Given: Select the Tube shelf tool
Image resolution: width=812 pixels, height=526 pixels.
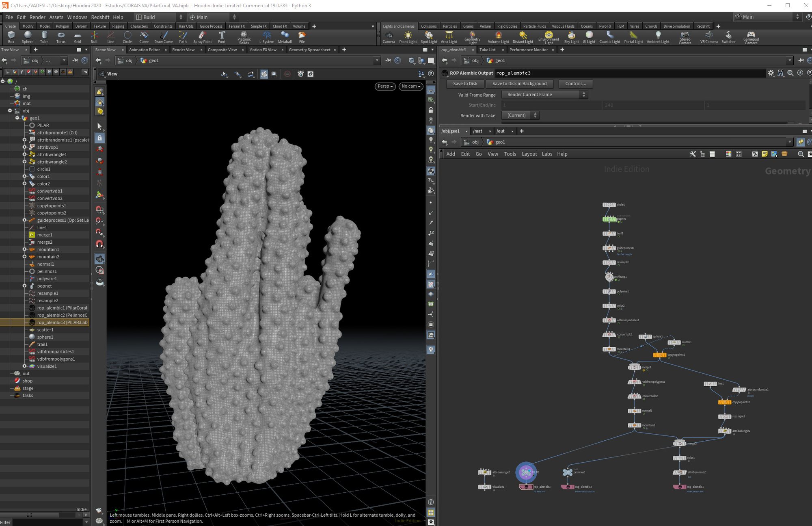Looking at the screenshot, I should coord(44,37).
